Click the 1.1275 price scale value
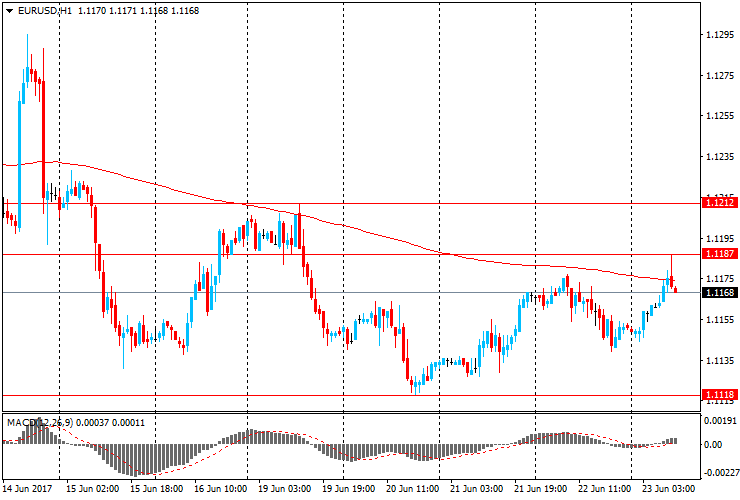Viewport: 740px width, 500px height. (720, 76)
